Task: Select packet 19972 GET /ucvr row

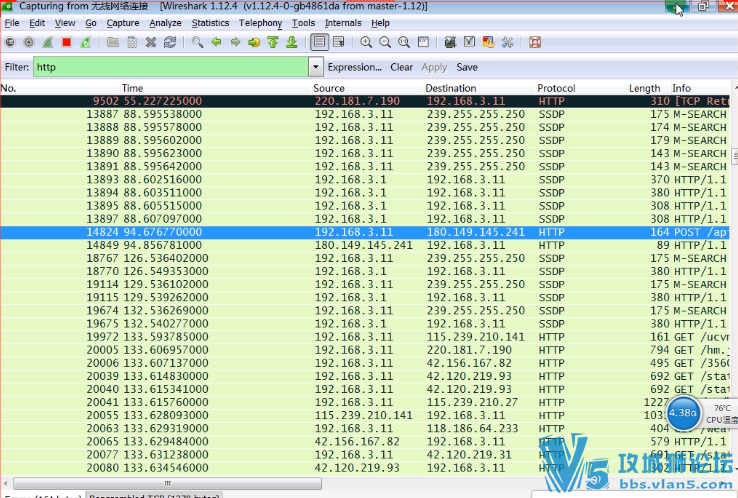Action: (x=365, y=337)
